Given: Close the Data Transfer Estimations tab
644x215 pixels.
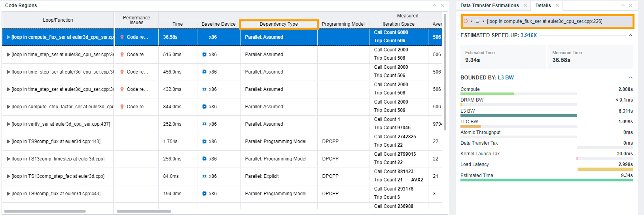Looking at the screenshot, I should click(x=525, y=6).
